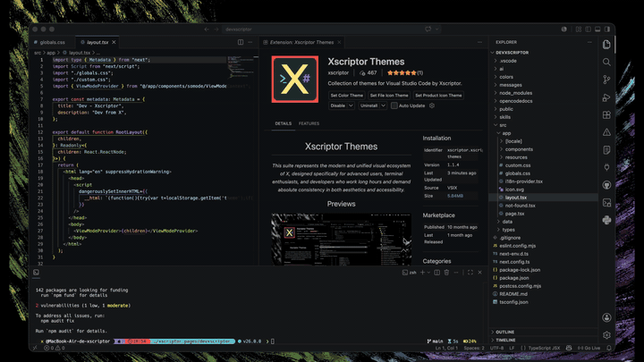Open the Explorer view in activity bar

tap(606, 45)
